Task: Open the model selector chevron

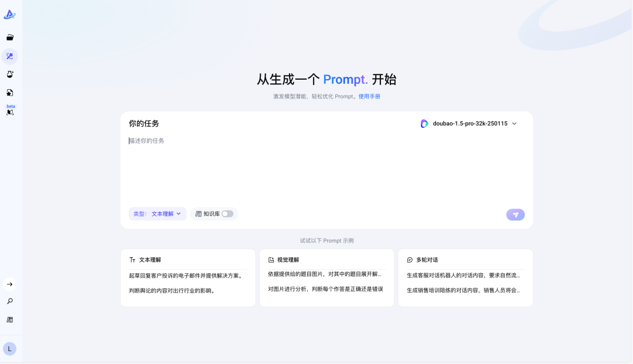Action: 514,124
